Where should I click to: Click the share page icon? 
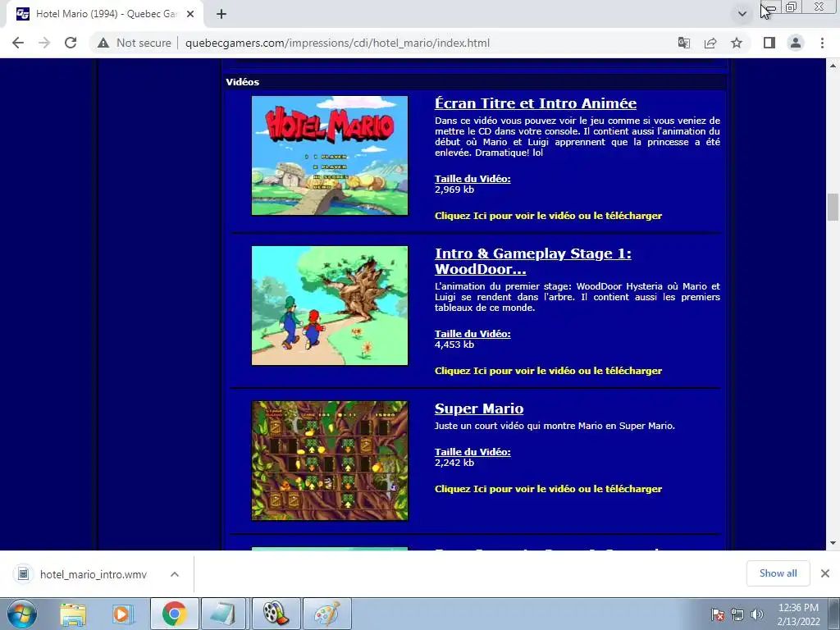coord(710,43)
